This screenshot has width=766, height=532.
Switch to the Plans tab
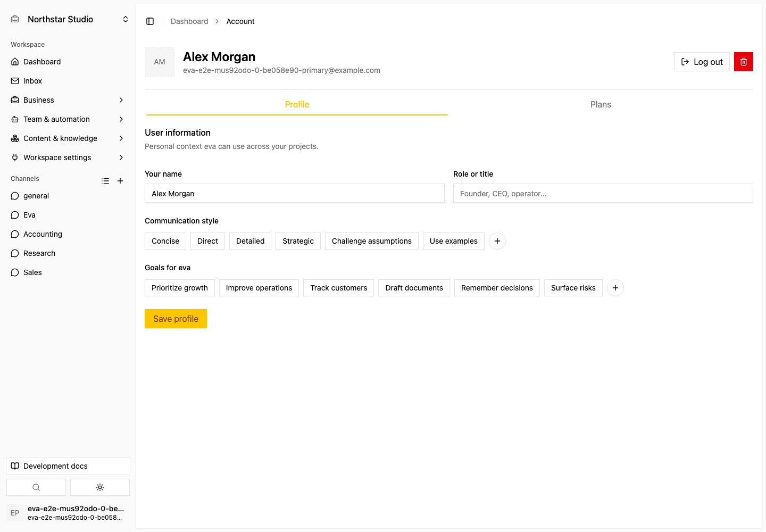(x=601, y=105)
